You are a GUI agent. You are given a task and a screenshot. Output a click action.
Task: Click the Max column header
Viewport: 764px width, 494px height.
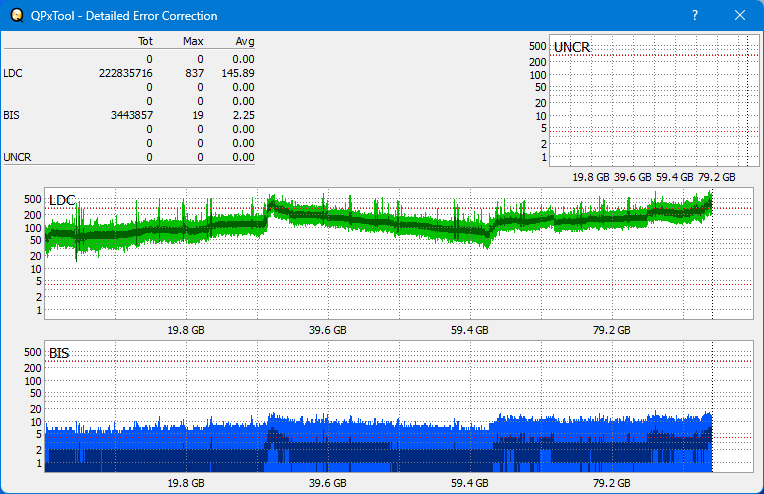(x=193, y=41)
